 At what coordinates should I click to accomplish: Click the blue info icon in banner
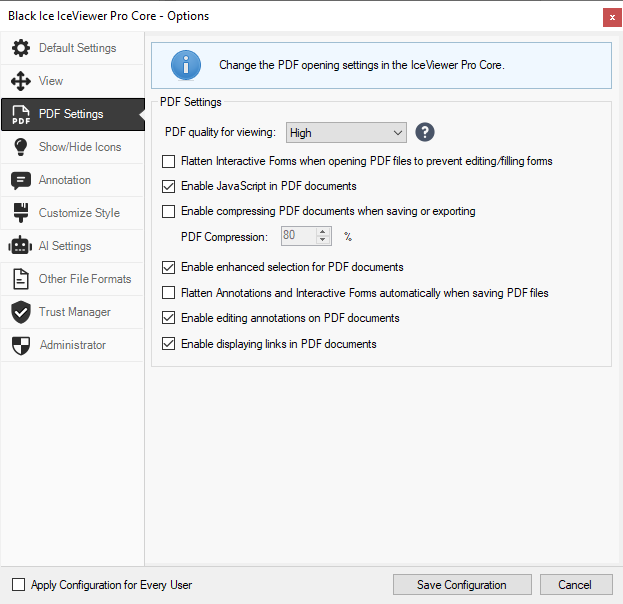(186, 65)
